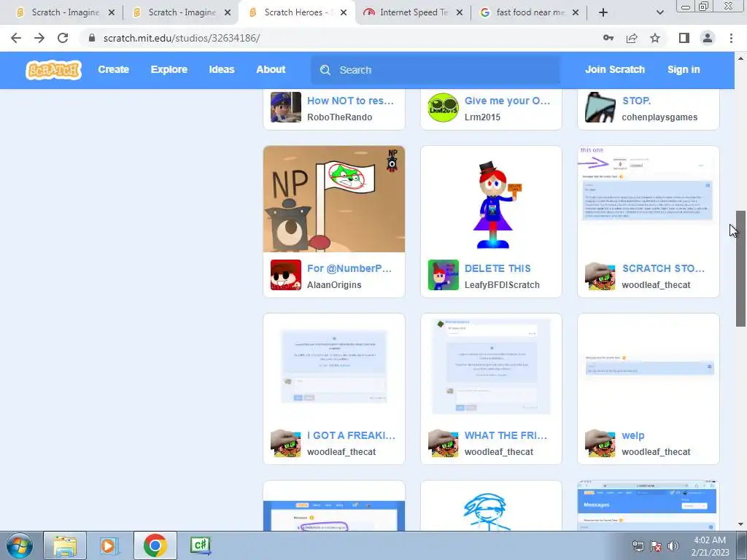Click the I GOT A FREAKI... thumbnail image
The image size is (747, 560).
[x=334, y=367]
